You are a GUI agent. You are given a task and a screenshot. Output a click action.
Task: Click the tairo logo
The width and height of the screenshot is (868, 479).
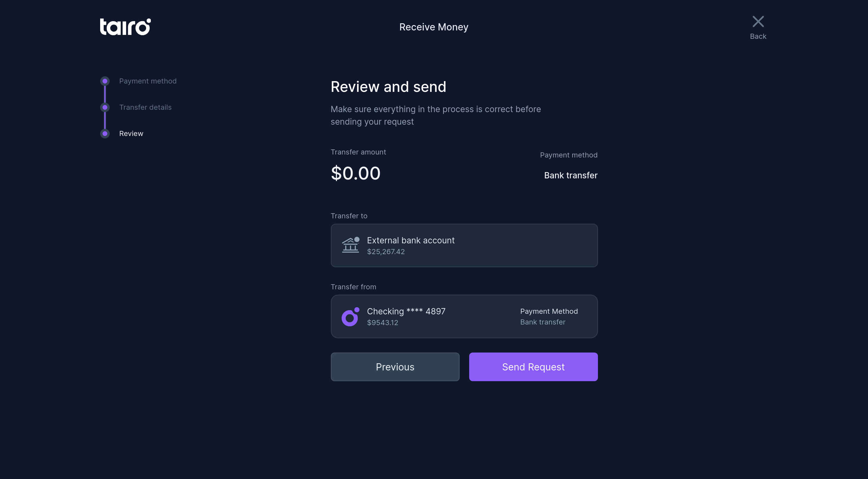coord(125,27)
